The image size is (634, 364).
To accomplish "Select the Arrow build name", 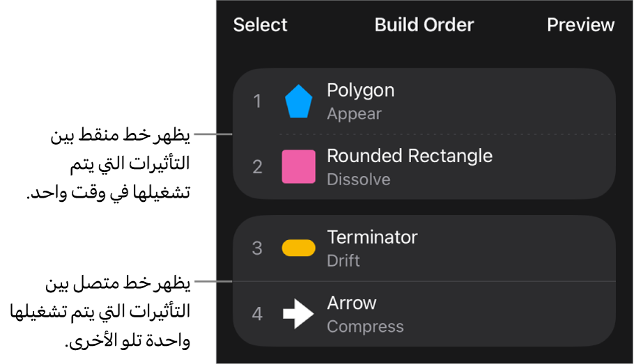I will pos(351,303).
